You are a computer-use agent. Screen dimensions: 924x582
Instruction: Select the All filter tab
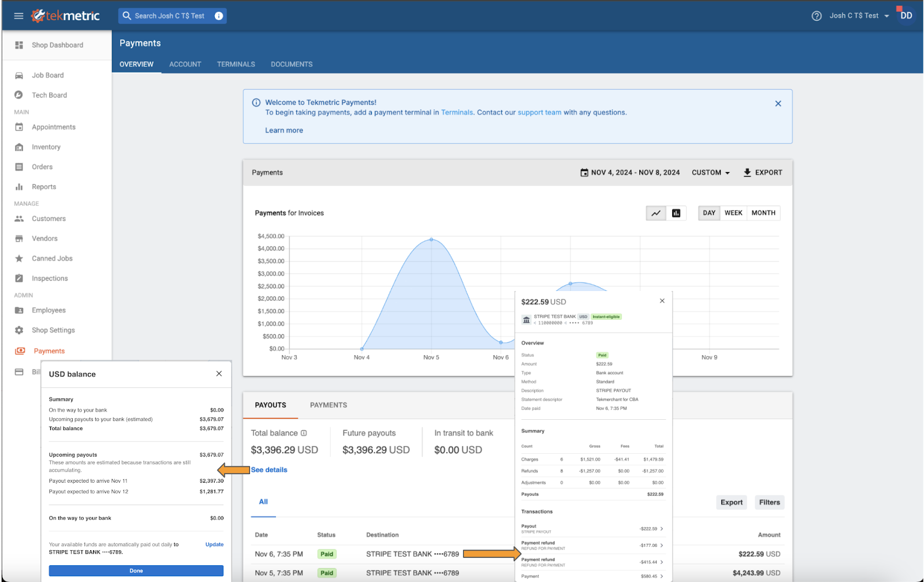(263, 502)
